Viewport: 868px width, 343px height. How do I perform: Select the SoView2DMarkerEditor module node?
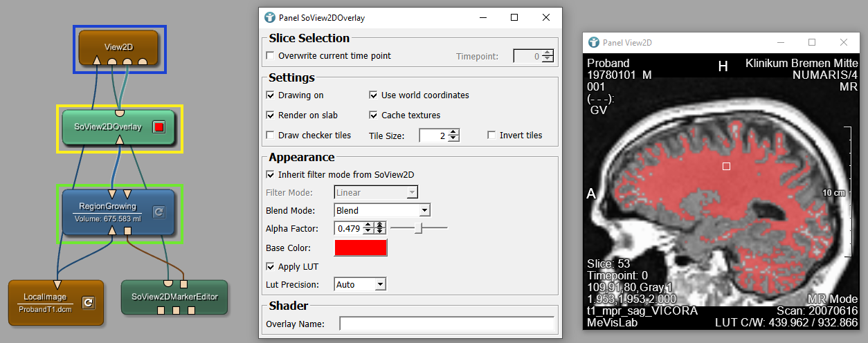click(x=174, y=297)
